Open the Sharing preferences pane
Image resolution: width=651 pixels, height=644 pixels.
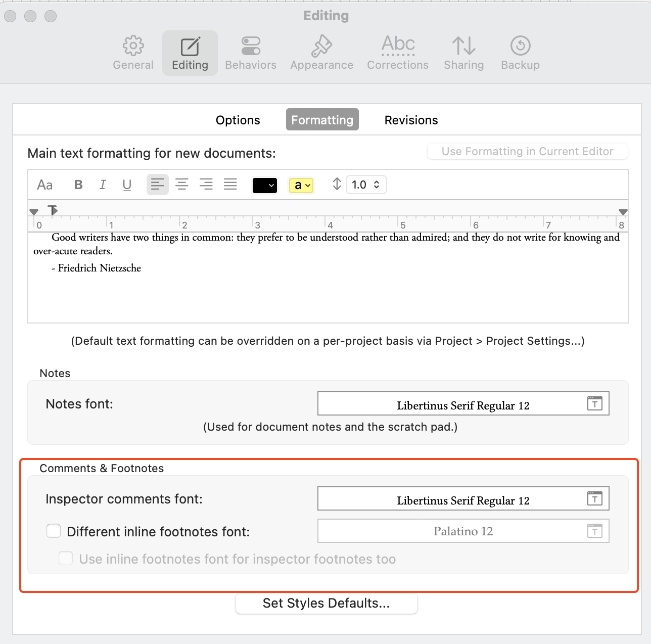[x=463, y=53]
